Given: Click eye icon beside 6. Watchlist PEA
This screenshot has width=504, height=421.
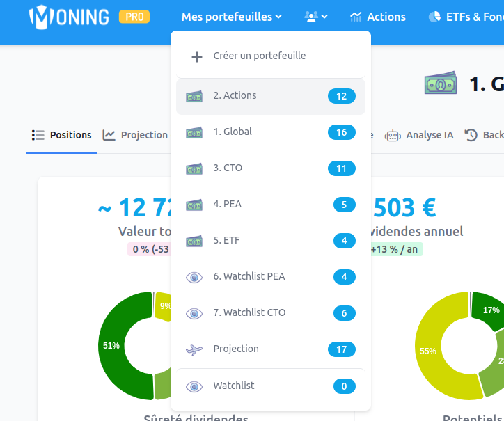Looking at the screenshot, I should click(x=194, y=278).
